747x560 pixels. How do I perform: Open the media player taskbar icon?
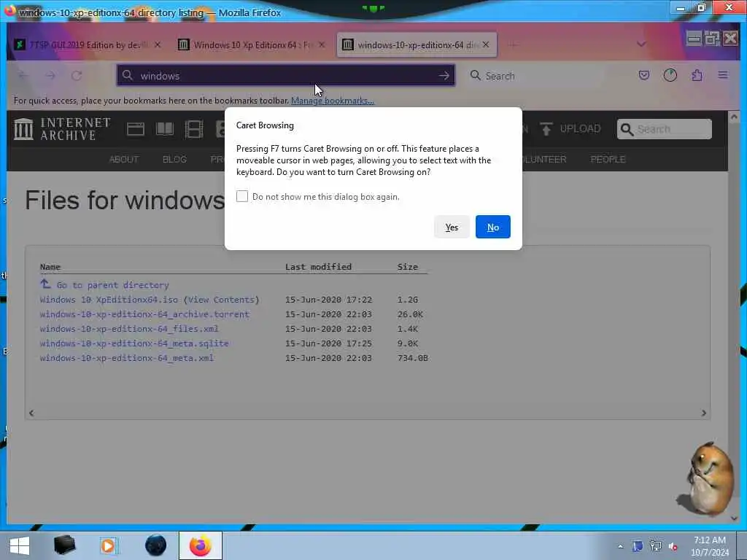[108, 545]
